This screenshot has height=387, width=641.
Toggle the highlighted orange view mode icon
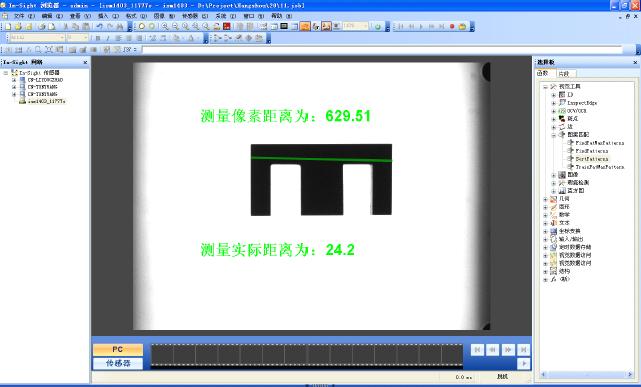pos(305,27)
